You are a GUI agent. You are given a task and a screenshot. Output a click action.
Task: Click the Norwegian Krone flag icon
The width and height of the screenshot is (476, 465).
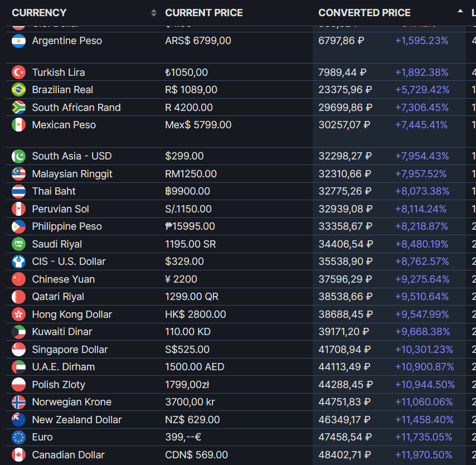coord(19,402)
